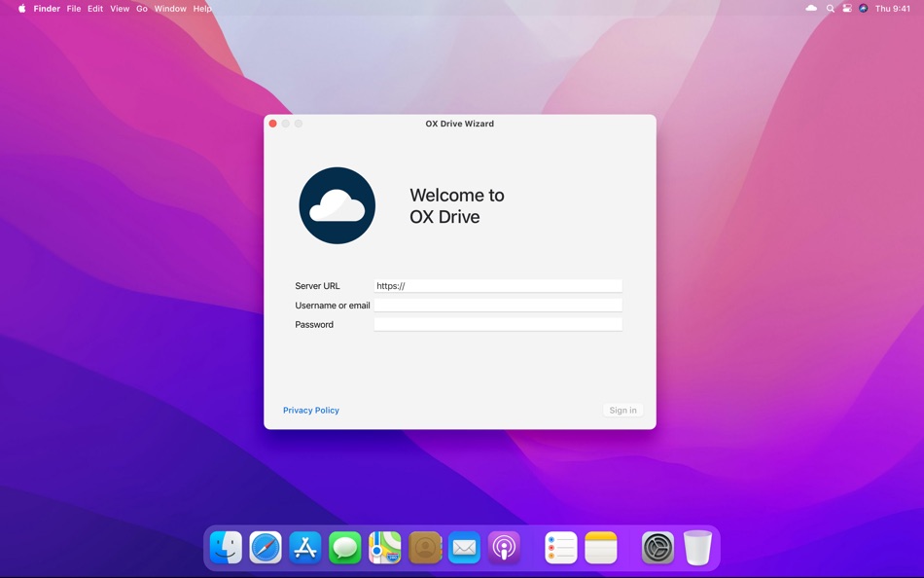
Task: Click the OX Drive cloud logo
Action: pyautogui.click(x=338, y=205)
